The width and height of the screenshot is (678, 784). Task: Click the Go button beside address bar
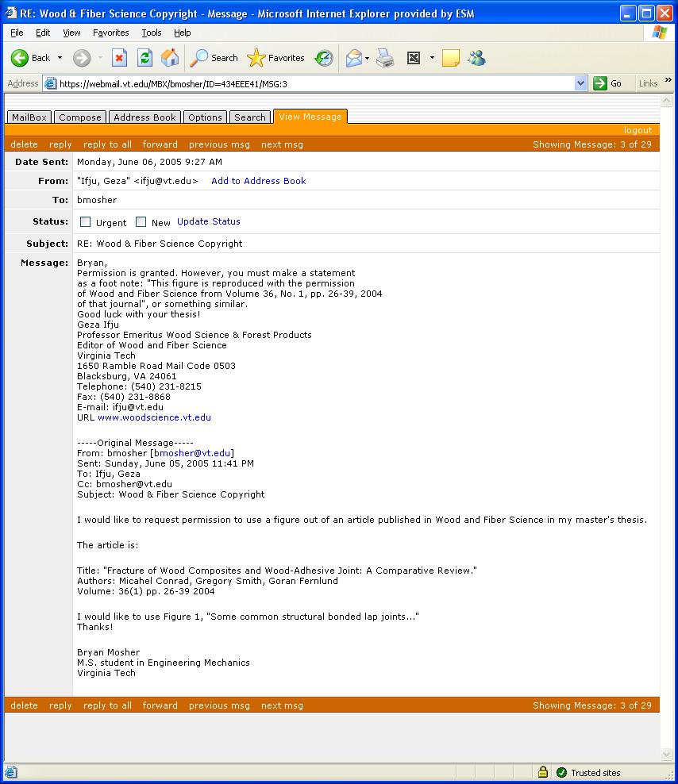(x=608, y=83)
